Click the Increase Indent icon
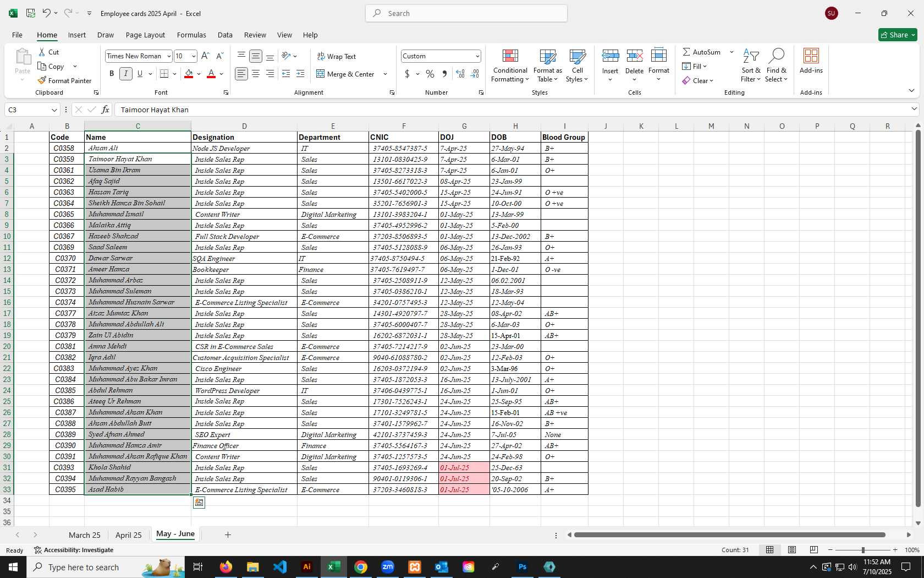924x578 pixels. [300, 74]
